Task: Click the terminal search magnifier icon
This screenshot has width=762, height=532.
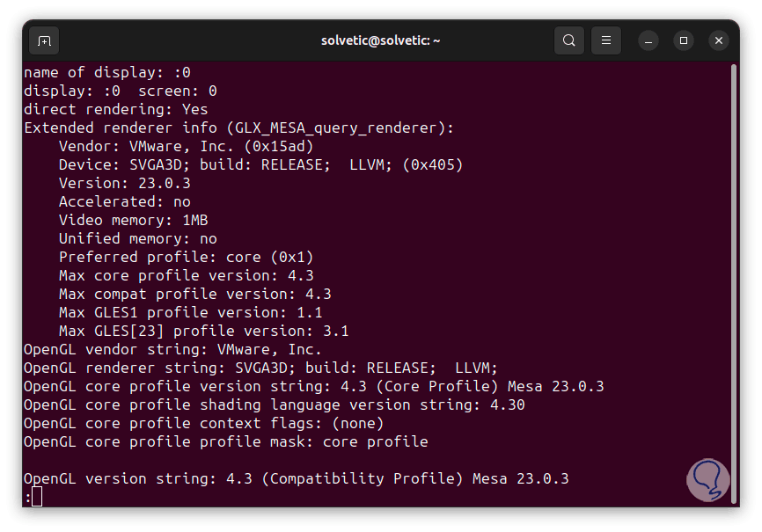Action: coord(569,40)
